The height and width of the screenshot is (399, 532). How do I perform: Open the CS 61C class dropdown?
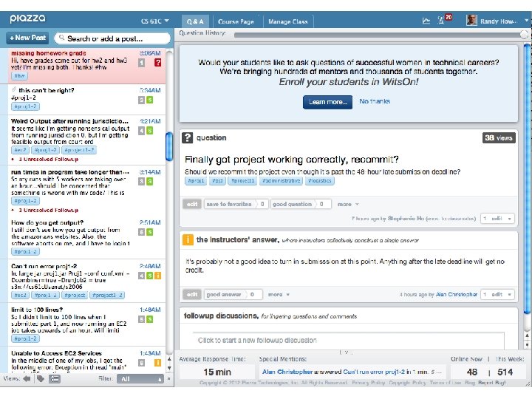154,21
